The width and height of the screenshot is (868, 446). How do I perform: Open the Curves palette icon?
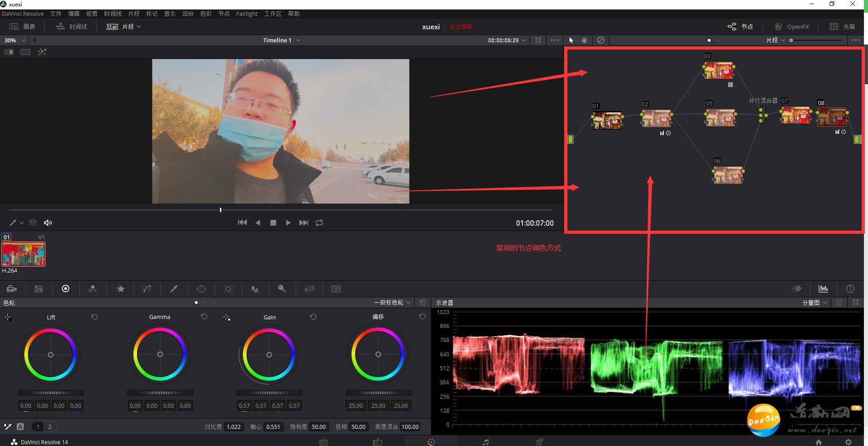pos(147,289)
